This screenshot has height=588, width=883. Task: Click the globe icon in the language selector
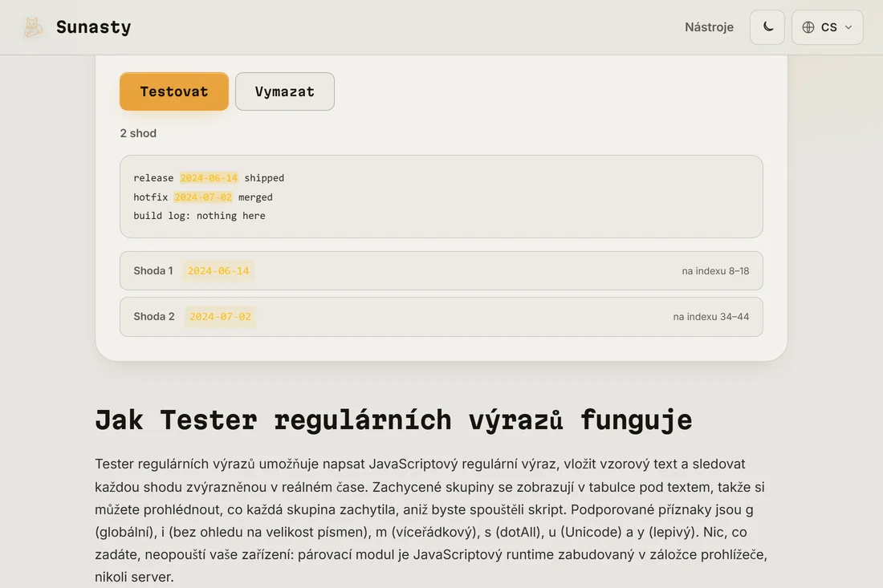808,27
